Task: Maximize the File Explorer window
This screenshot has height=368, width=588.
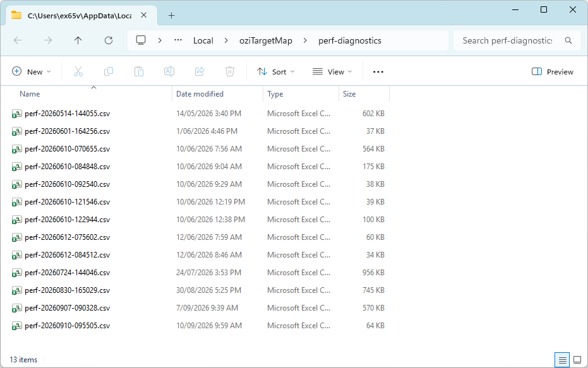Action: pos(544,9)
